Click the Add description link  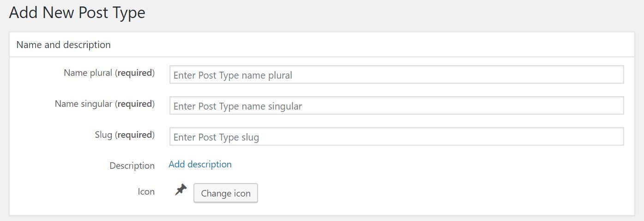200,164
